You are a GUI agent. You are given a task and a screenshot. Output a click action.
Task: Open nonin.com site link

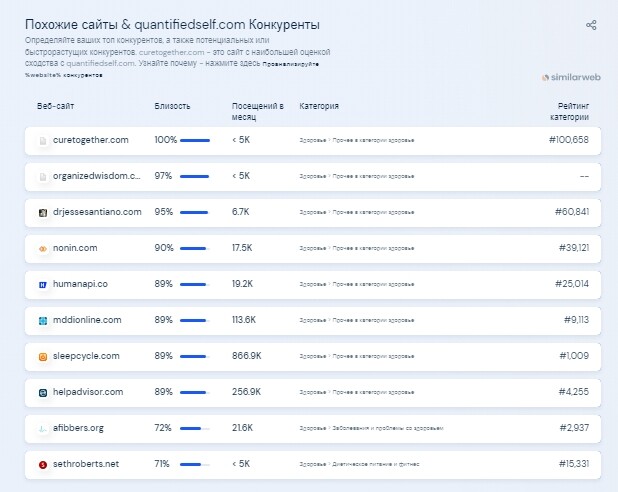click(75, 248)
